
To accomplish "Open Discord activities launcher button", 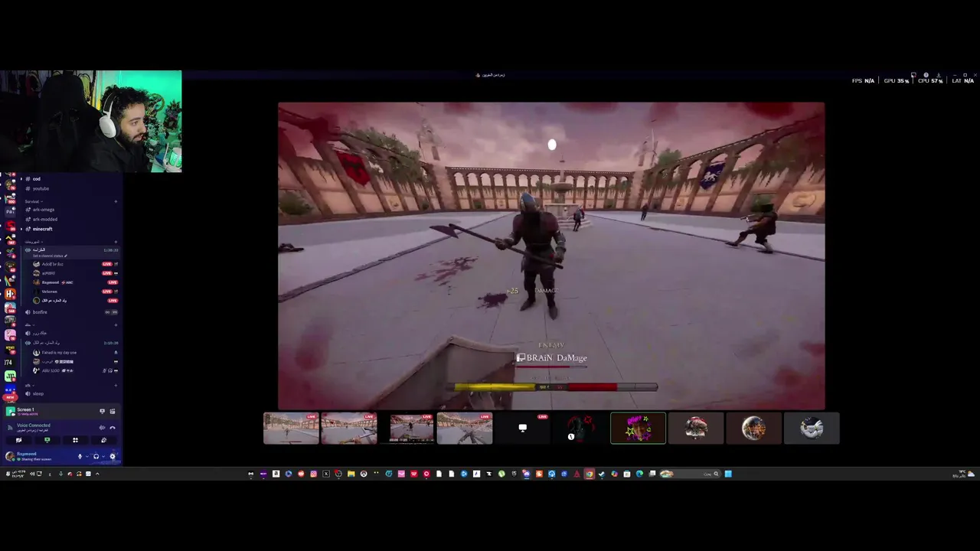I will (x=75, y=440).
